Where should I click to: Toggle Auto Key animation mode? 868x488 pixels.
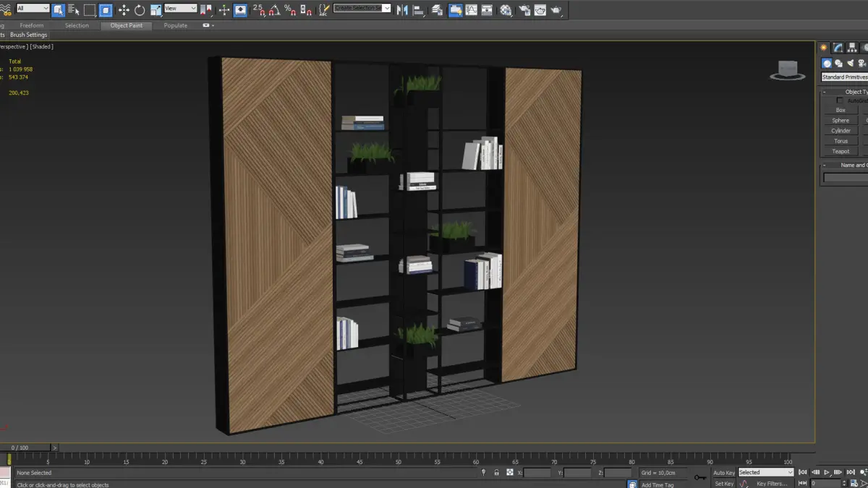[724, 472]
